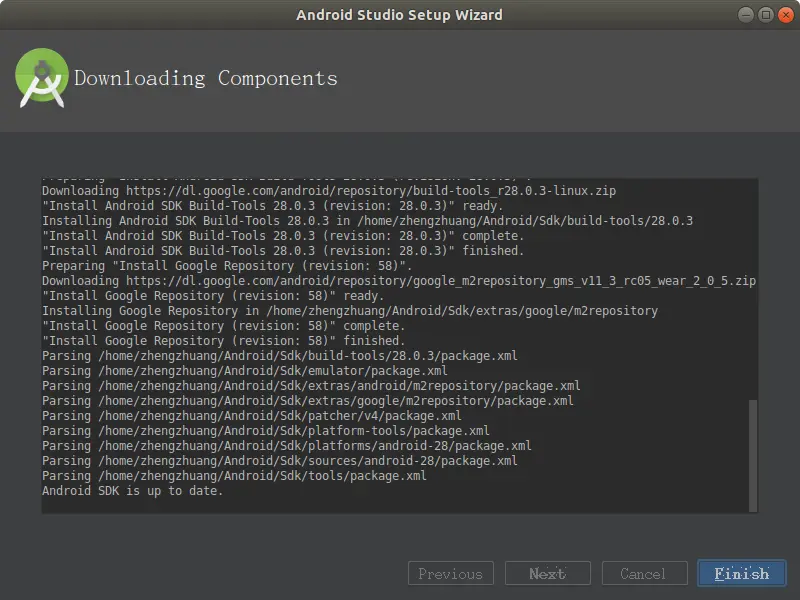
Task: Select 'Parsing .../sources/android-28/package.xml' line
Action: pos(280,461)
